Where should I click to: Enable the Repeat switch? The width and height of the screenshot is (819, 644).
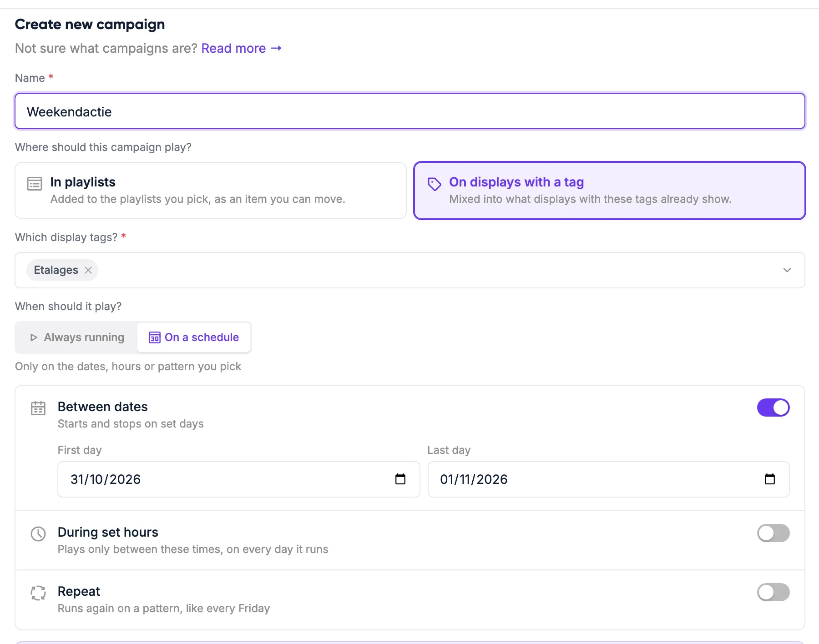(773, 592)
